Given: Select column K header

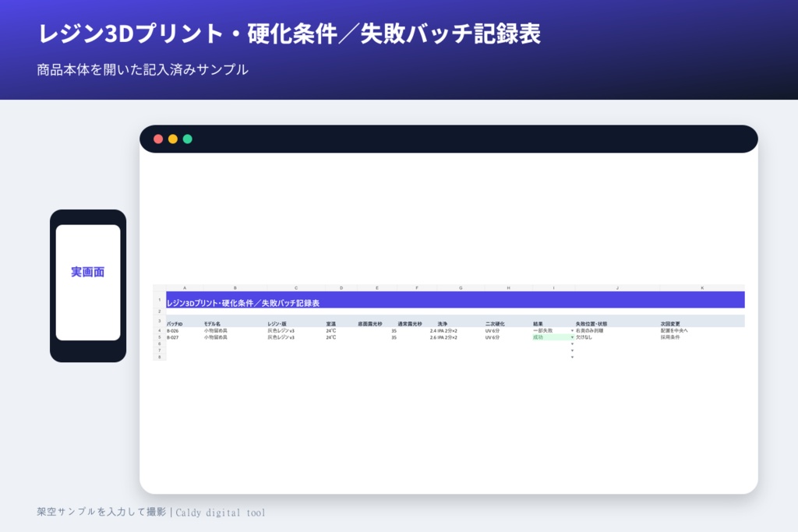Looking at the screenshot, I should [x=702, y=288].
